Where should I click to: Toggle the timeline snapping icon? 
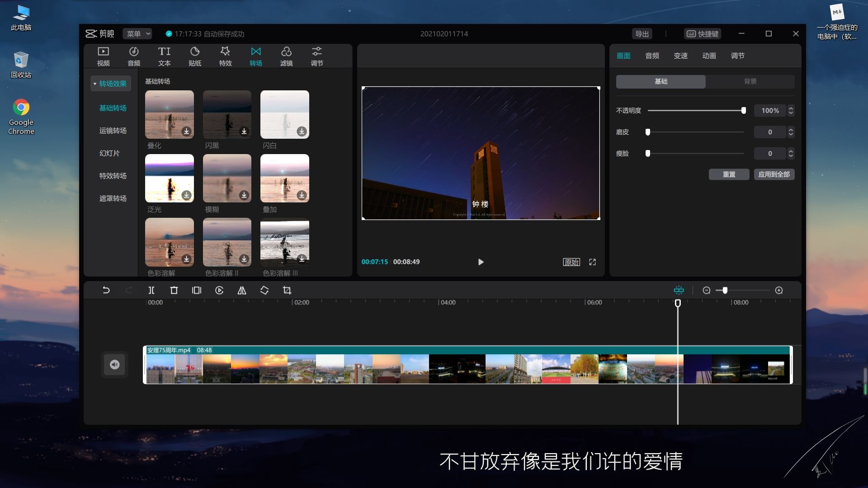(679, 290)
